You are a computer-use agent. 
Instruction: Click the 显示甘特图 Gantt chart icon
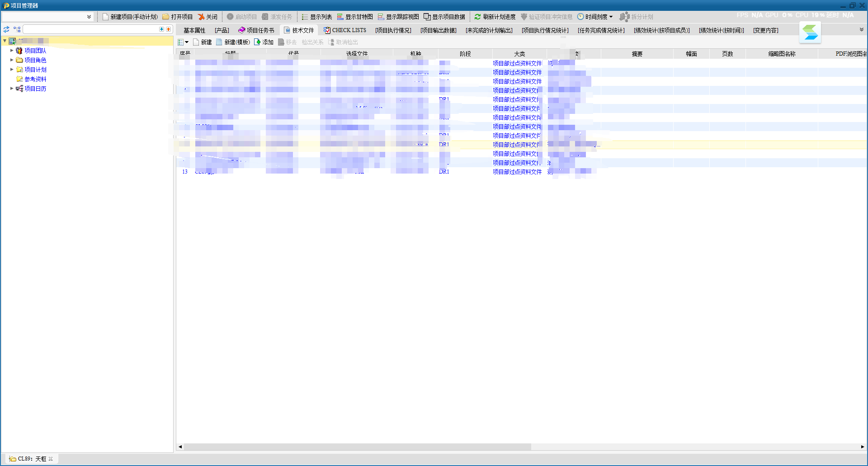(x=340, y=17)
